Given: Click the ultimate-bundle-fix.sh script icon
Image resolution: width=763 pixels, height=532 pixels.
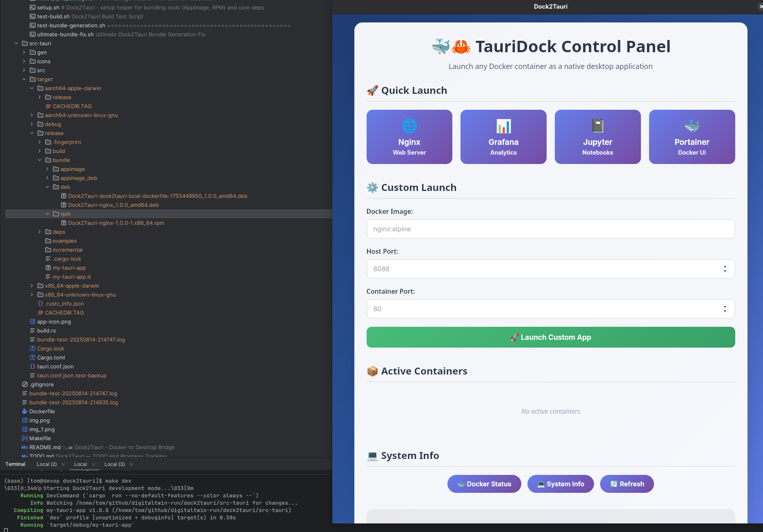Looking at the screenshot, I should pyautogui.click(x=32, y=34).
